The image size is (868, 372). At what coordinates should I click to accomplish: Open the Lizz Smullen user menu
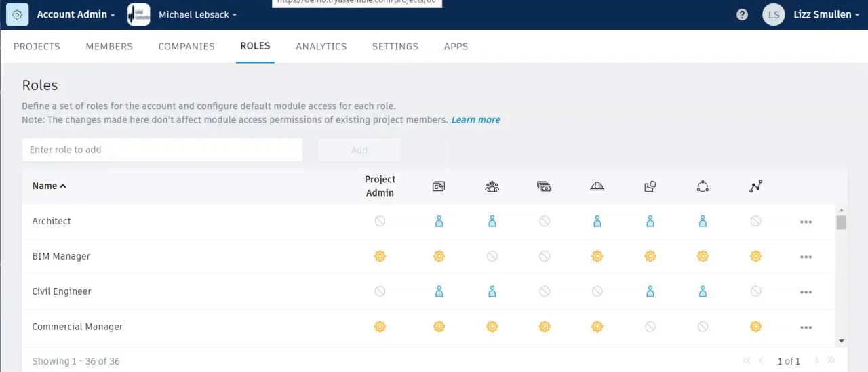pyautogui.click(x=827, y=14)
